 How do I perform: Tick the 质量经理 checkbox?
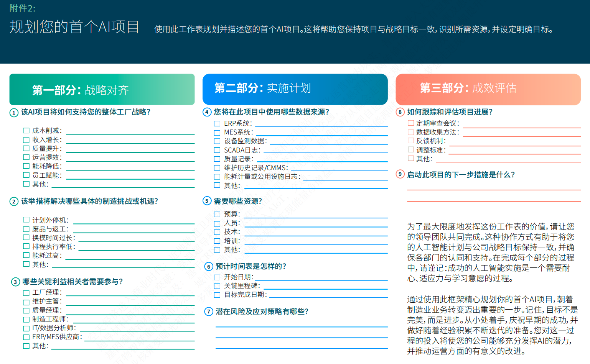tap(26, 310)
